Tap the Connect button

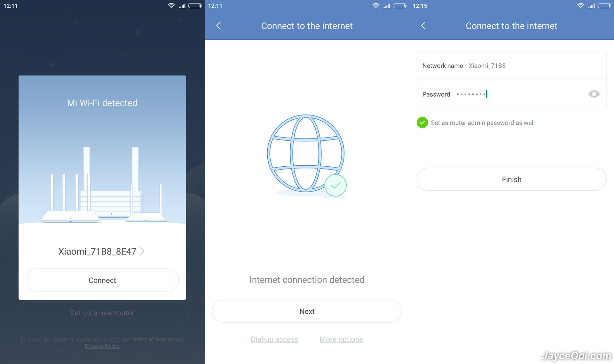[x=102, y=280]
